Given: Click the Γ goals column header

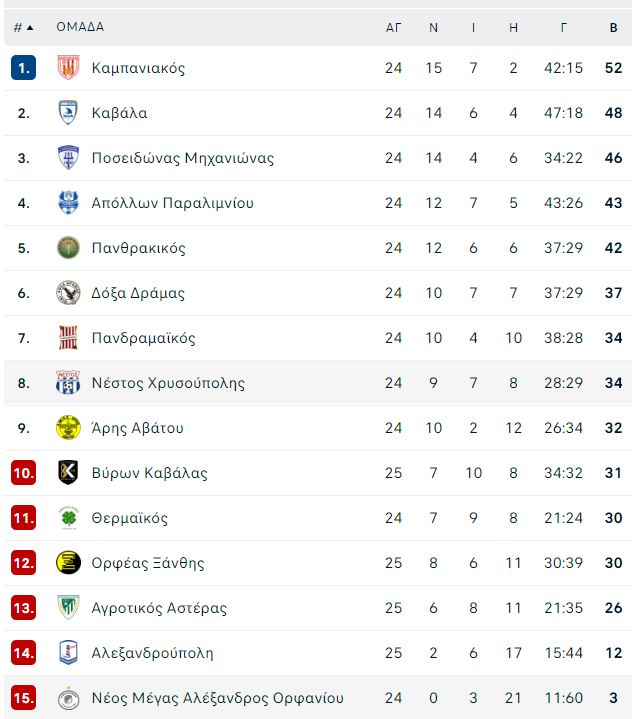Looking at the screenshot, I should [564, 28].
